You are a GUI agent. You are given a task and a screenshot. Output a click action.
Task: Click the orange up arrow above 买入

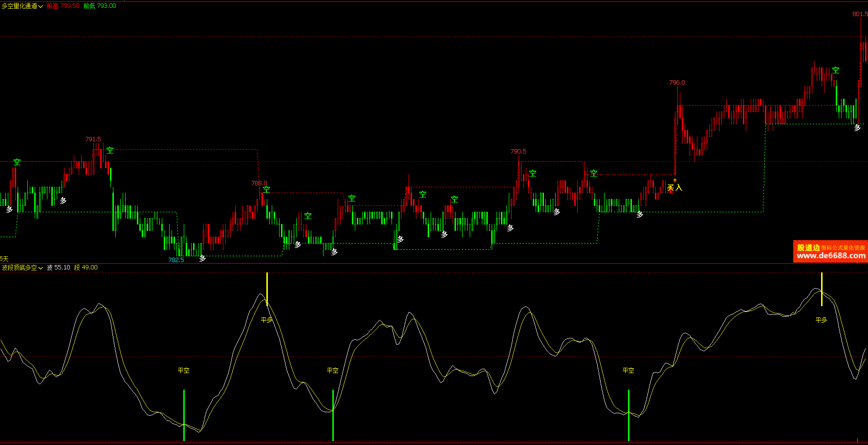(675, 180)
